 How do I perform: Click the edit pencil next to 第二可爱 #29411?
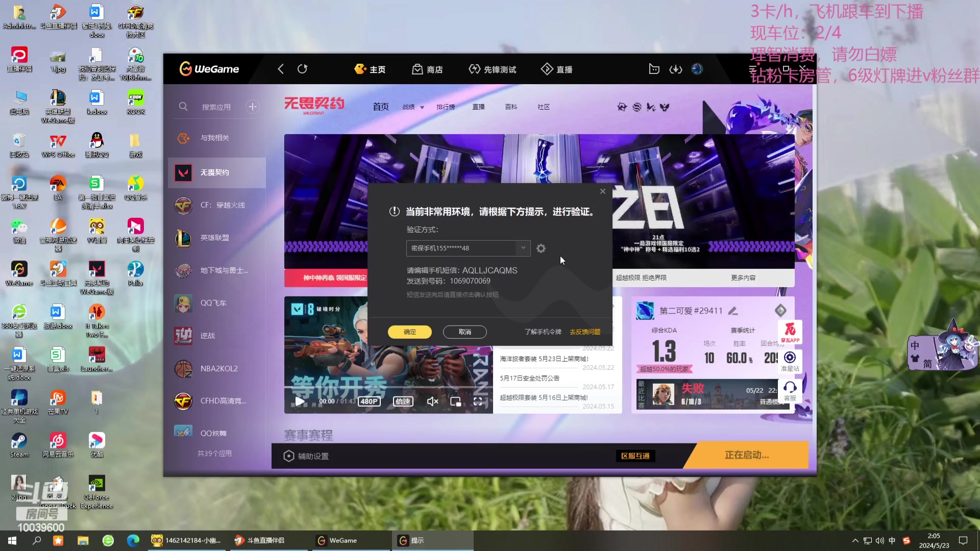733,311
